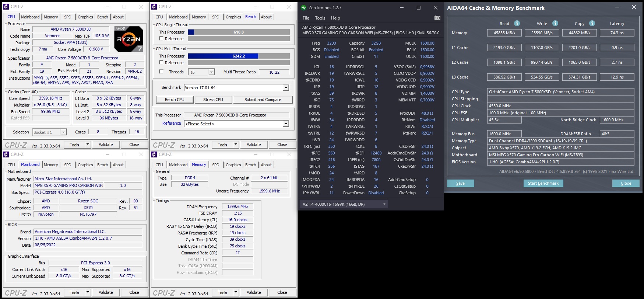Click the ZenTimings app icon in title bar
644x299 pixels.
[303, 7]
